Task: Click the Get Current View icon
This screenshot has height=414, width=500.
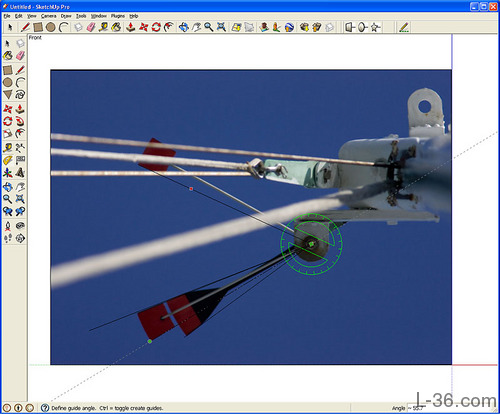Action: click(x=236, y=27)
